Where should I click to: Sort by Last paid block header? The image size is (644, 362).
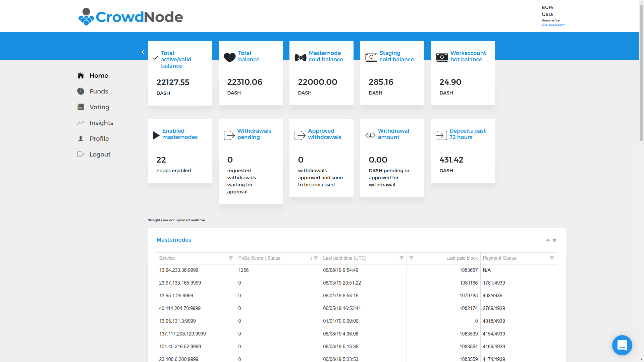point(462,258)
